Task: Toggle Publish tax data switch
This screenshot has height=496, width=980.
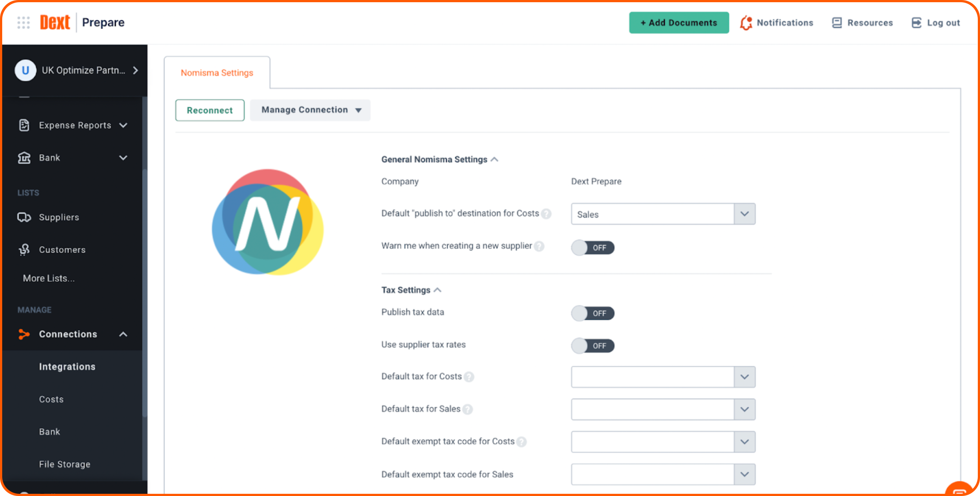Action: point(592,313)
